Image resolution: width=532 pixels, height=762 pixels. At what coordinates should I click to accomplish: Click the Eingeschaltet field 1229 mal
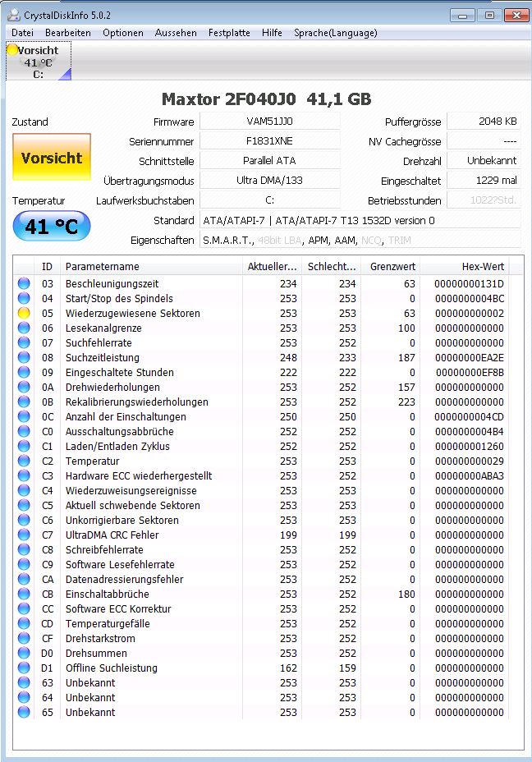pos(484,181)
